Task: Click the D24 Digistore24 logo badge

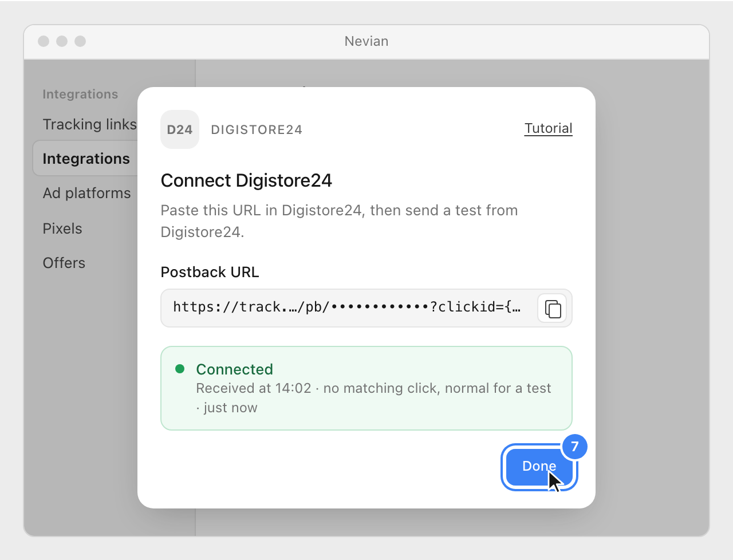Action: pos(180,129)
